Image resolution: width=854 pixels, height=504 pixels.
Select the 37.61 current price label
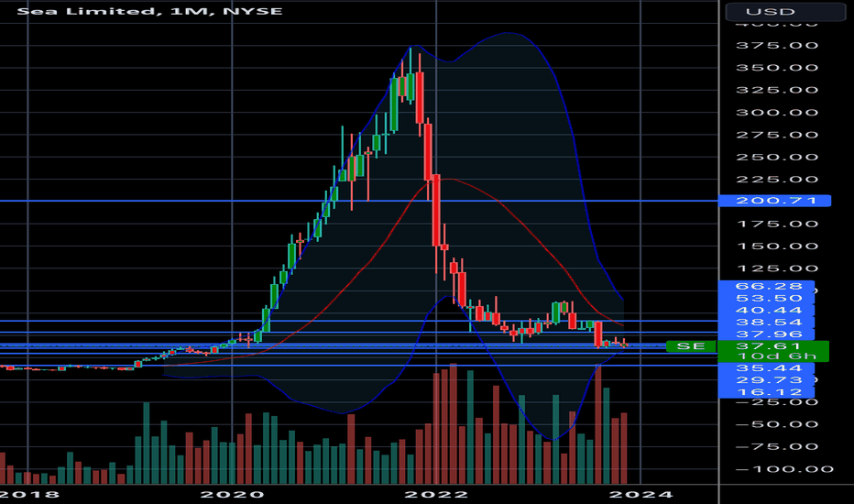tap(773, 346)
